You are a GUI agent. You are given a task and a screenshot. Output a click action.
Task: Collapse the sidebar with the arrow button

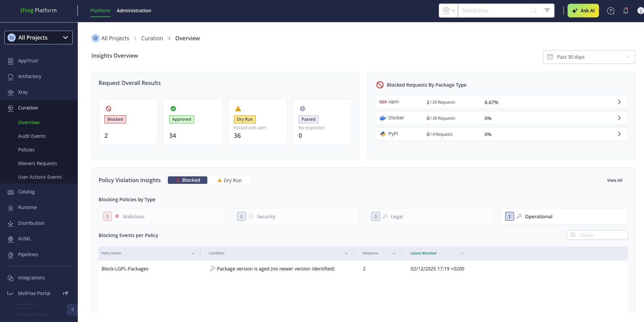(x=72, y=309)
